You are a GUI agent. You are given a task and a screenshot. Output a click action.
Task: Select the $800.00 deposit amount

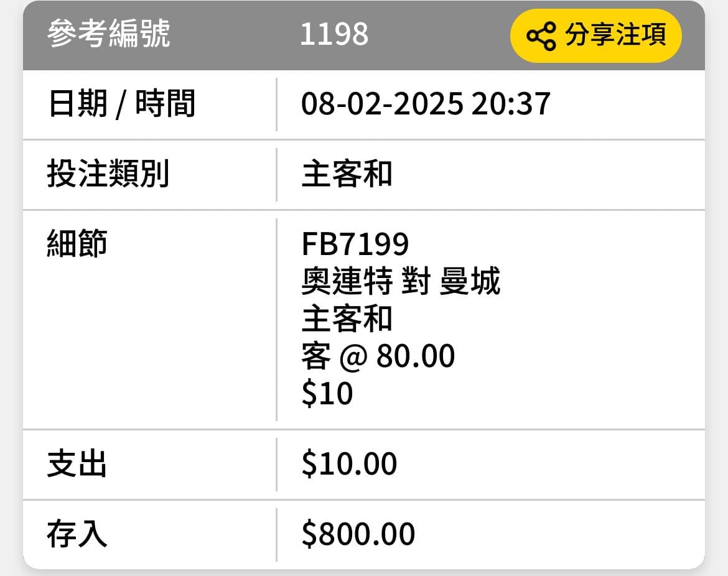coord(358,534)
